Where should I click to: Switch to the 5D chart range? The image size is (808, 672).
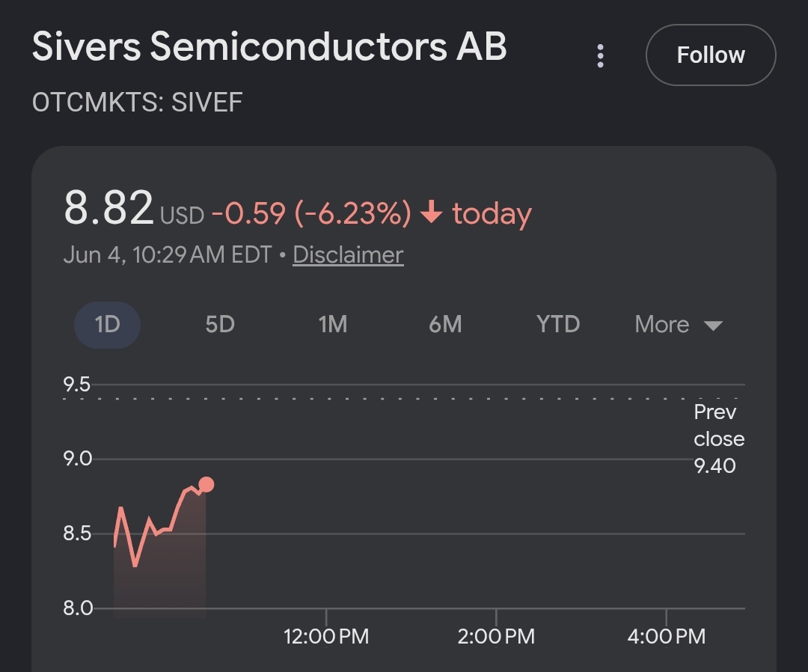(x=220, y=325)
